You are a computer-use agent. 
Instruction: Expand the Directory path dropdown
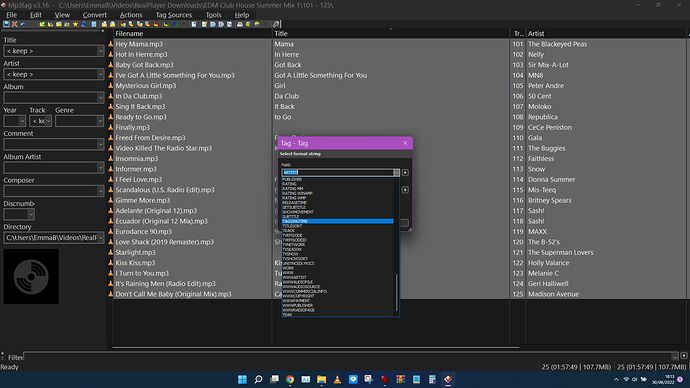[x=101, y=238]
